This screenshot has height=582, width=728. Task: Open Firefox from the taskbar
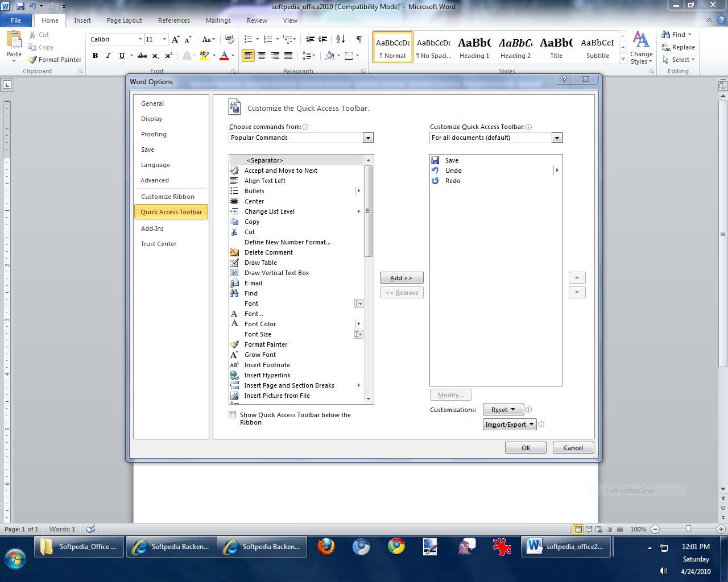tap(326, 547)
